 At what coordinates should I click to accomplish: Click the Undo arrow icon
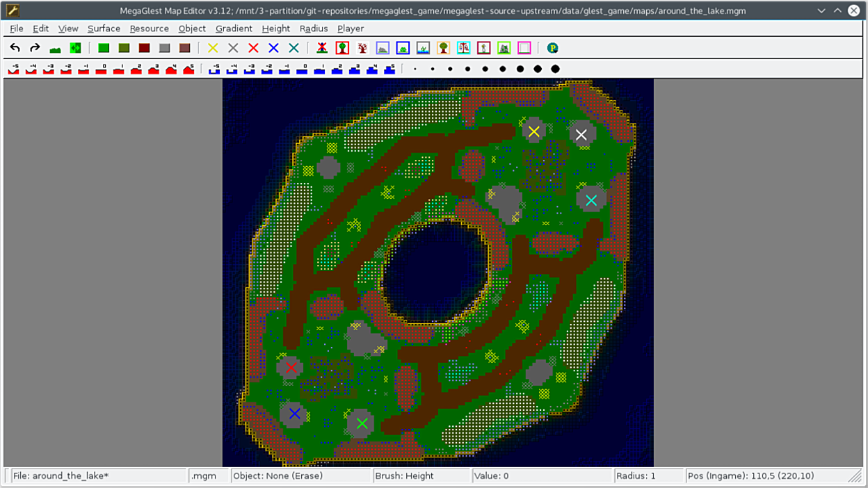pyautogui.click(x=15, y=48)
